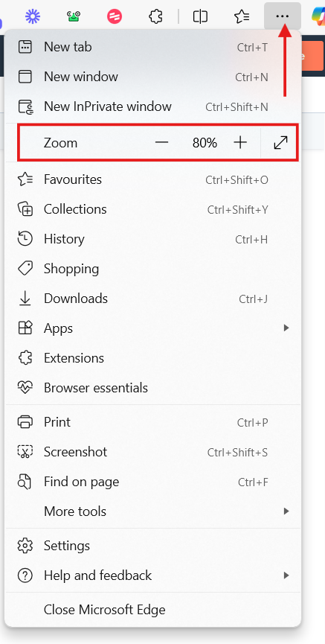Screen dimensions: 325x644
Task: Click the red round extension icon
Action: pos(115,16)
